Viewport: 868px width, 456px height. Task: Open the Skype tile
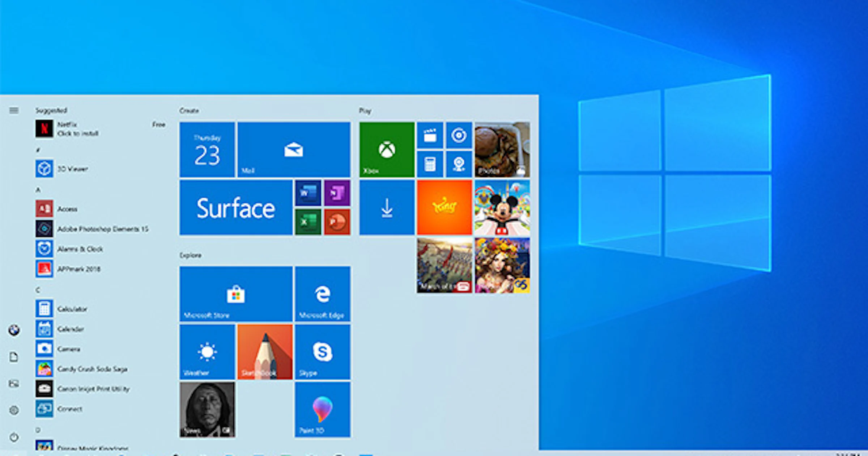click(x=323, y=352)
